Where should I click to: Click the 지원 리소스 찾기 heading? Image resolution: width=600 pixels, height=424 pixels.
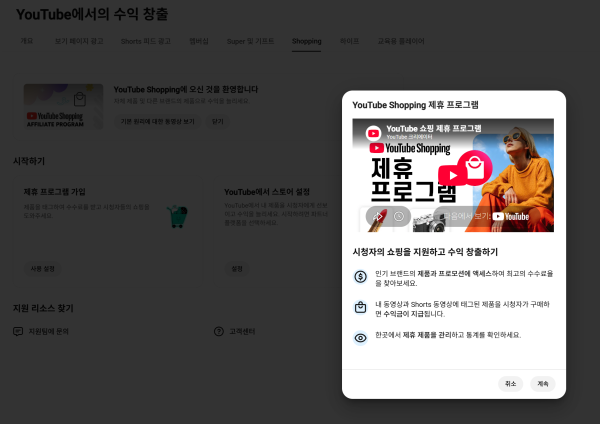point(43,308)
